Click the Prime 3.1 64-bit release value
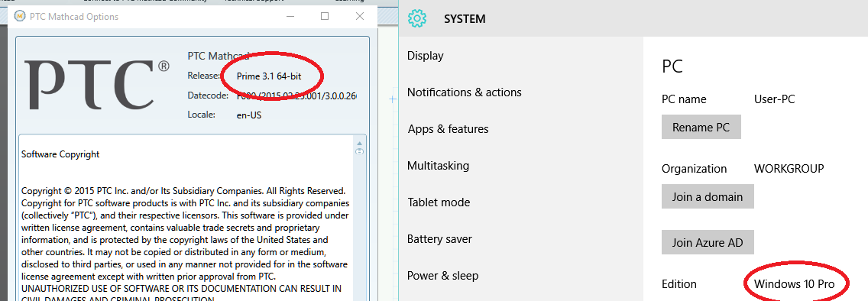 (x=269, y=76)
